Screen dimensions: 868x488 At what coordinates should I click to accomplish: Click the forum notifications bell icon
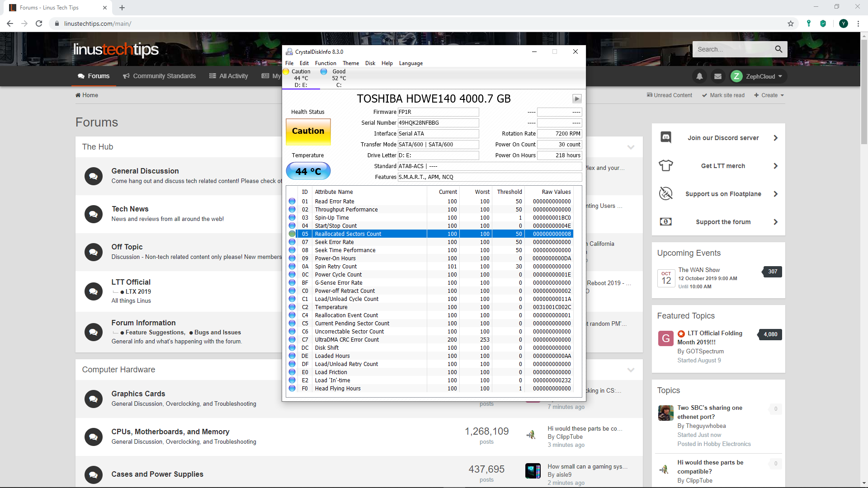point(699,76)
